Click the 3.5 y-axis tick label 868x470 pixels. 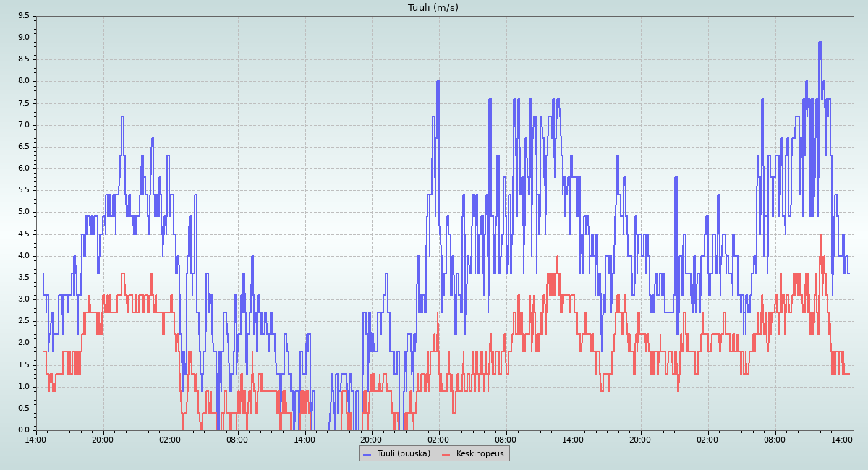point(24,277)
